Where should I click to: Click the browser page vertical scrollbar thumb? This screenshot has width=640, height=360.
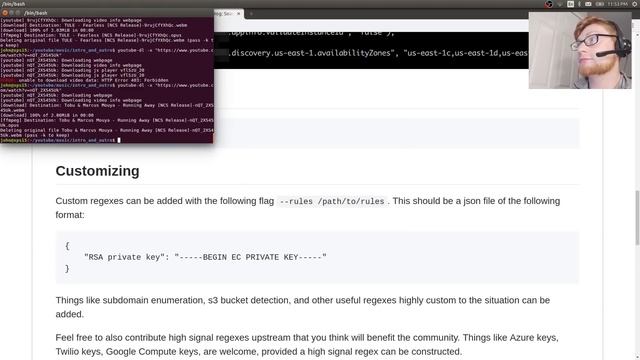(x=637, y=218)
